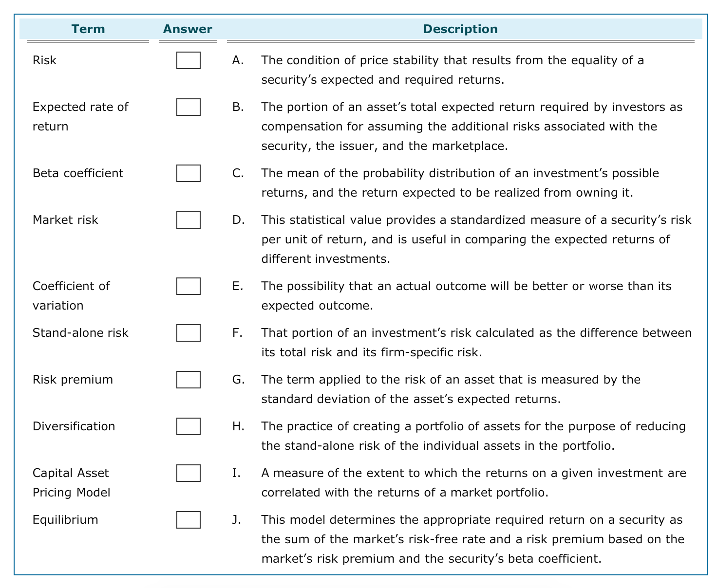Screen dimensions: 717x588
Task: Click the Beta coefficient answer box
Action: [x=188, y=173]
